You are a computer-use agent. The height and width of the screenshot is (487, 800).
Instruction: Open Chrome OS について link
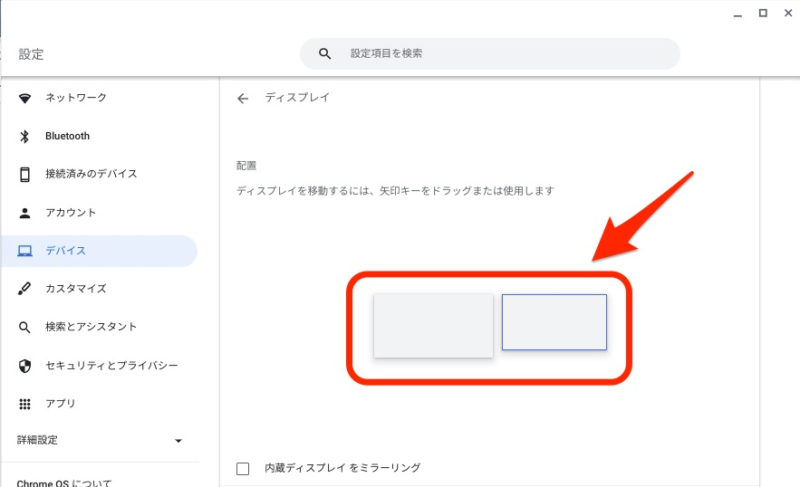point(64,482)
